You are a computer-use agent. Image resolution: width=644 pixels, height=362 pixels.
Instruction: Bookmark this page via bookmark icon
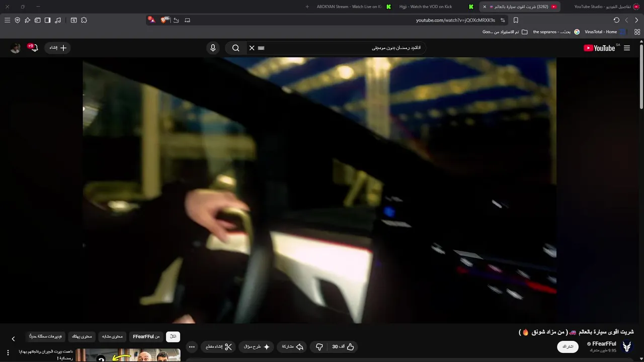516,20
